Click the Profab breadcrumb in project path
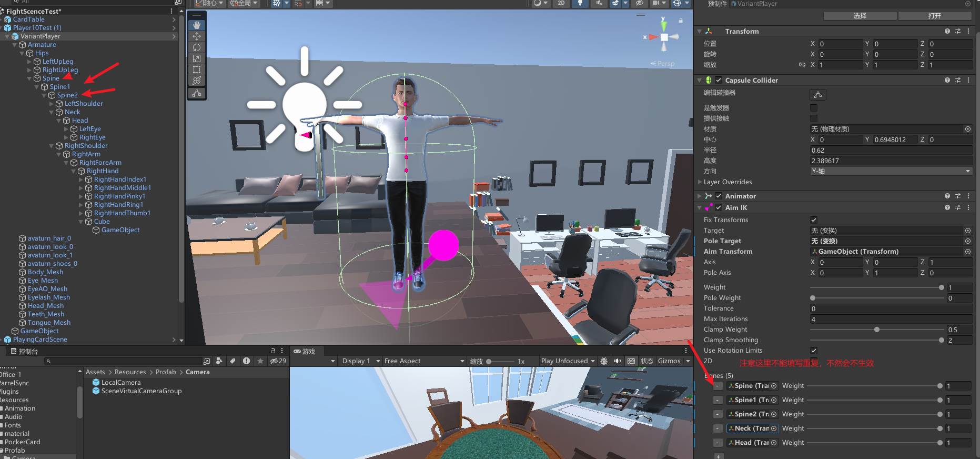The width and height of the screenshot is (980, 459). (166, 372)
